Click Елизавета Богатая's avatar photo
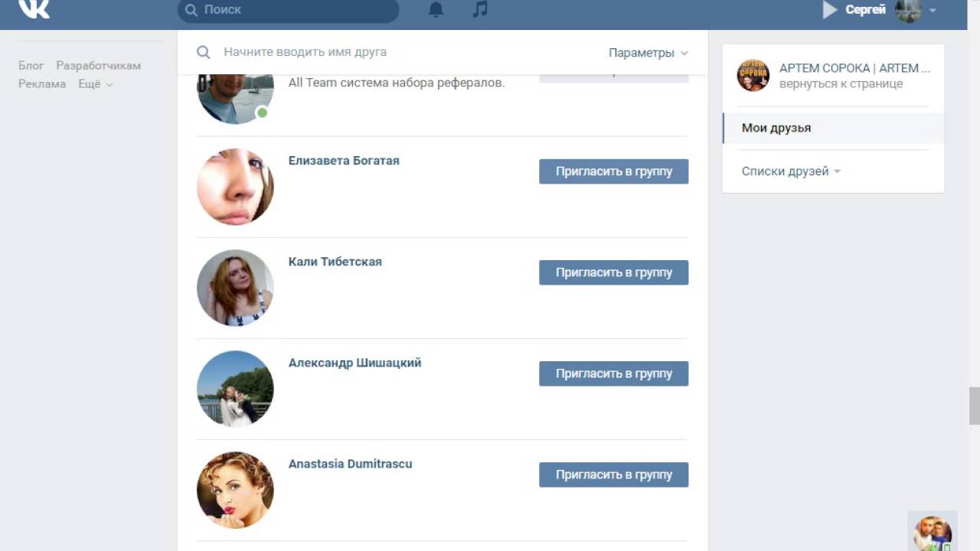Image resolution: width=980 pixels, height=551 pixels. (x=235, y=187)
